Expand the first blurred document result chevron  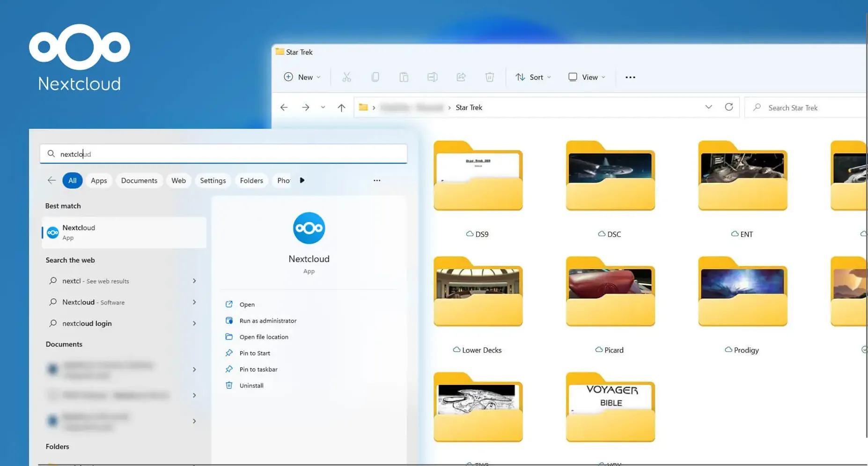click(x=194, y=370)
